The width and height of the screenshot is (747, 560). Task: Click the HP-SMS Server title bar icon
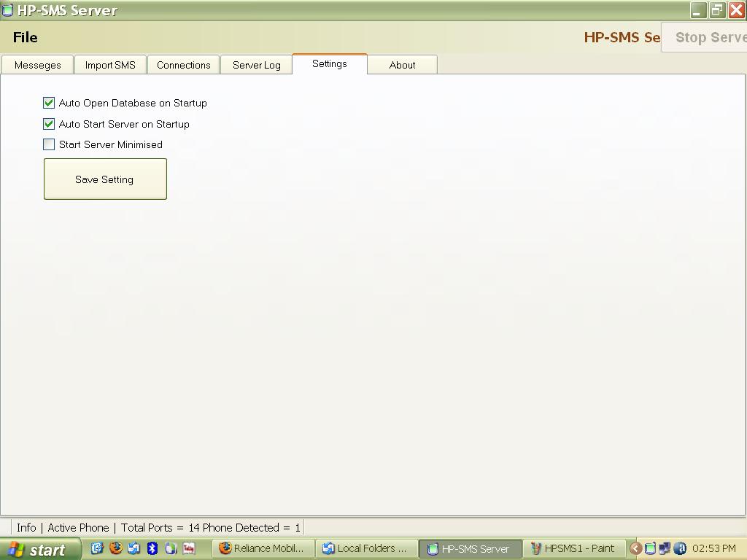point(7,10)
